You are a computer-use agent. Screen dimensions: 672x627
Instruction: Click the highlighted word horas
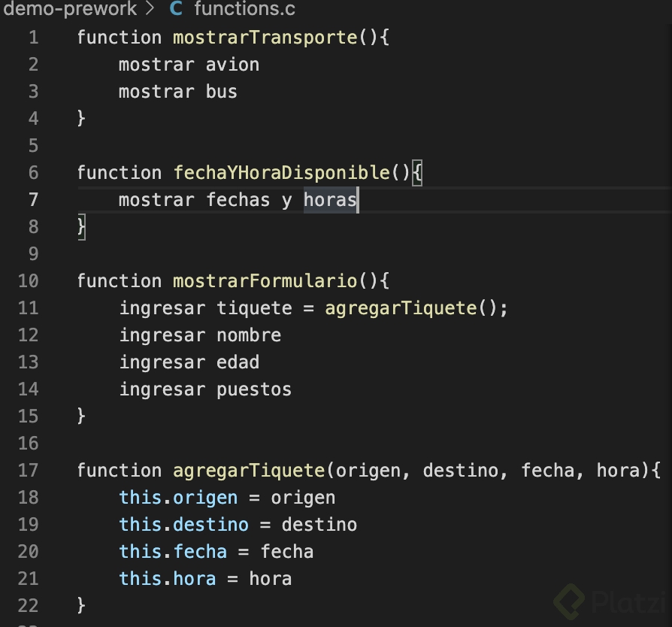point(330,200)
